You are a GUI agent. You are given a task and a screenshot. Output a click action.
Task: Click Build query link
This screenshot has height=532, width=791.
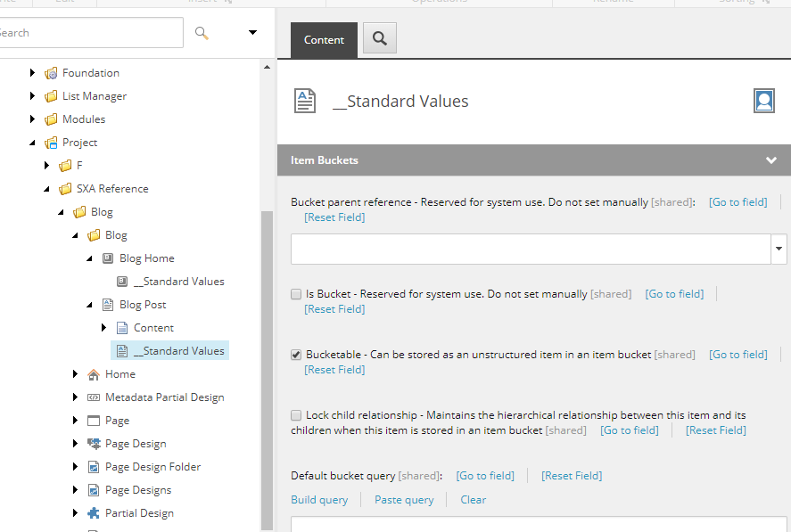click(x=319, y=500)
